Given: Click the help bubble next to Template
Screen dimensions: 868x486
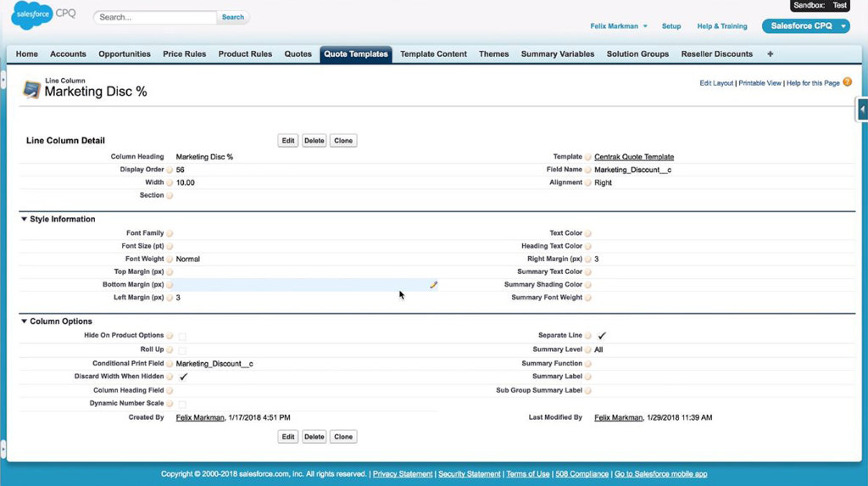Looking at the screenshot, I should click(x=588, y=157).
